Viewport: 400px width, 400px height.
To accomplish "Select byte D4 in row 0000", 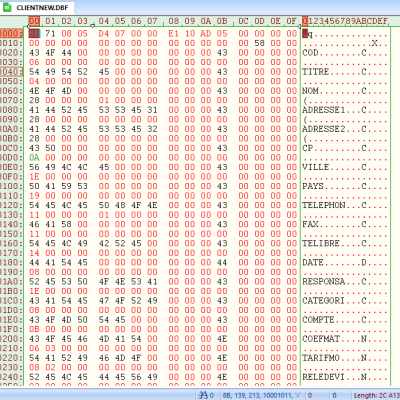I will pos(104,34).
